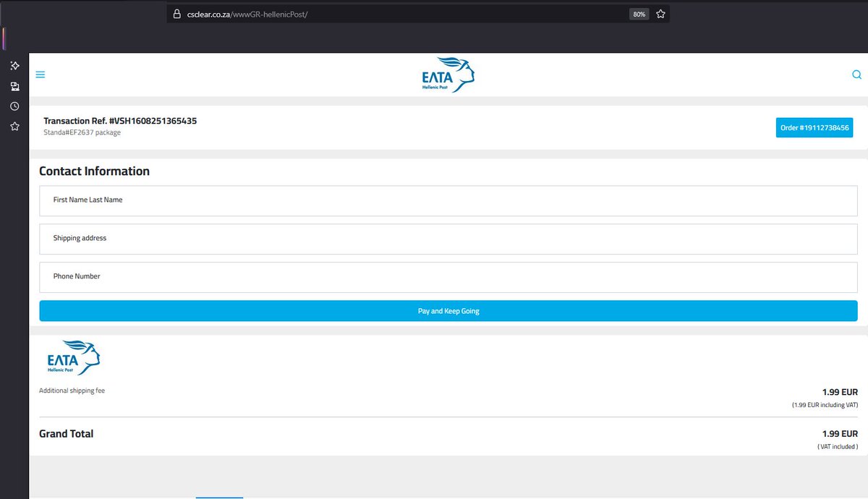
Task: Bookmark page with star icon in address bar
Action: click(660, 14)
